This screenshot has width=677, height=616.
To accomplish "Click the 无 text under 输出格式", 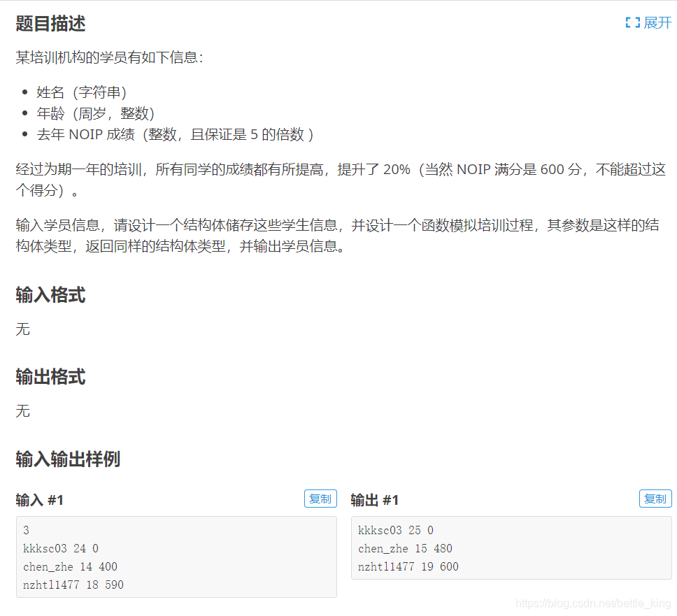I will (20, 411).
